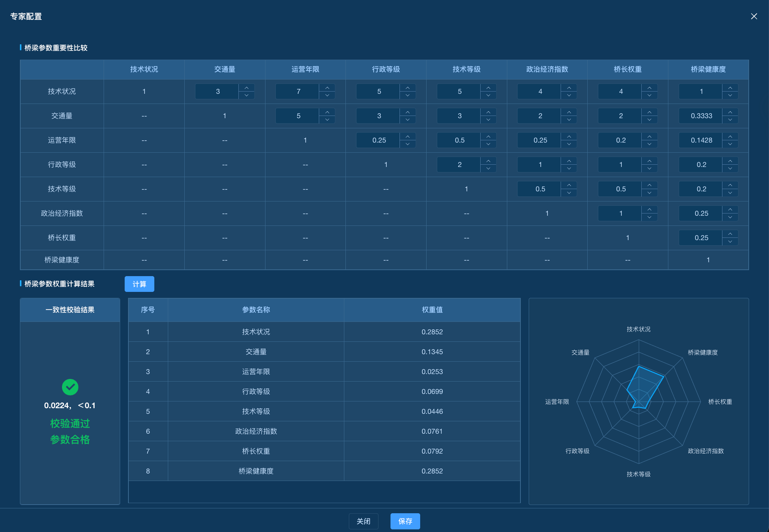This screenshot has width=769, height=532.
Task: Click the 参数名称 column header
Action: point(256,310)
